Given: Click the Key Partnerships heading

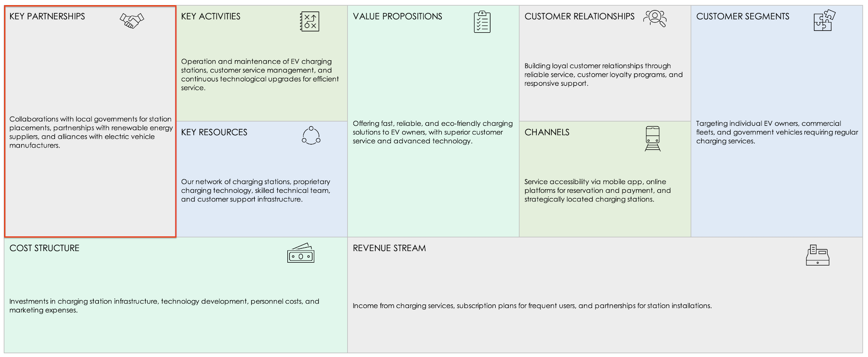Looking at the screenshot, I should coord(47,16).
